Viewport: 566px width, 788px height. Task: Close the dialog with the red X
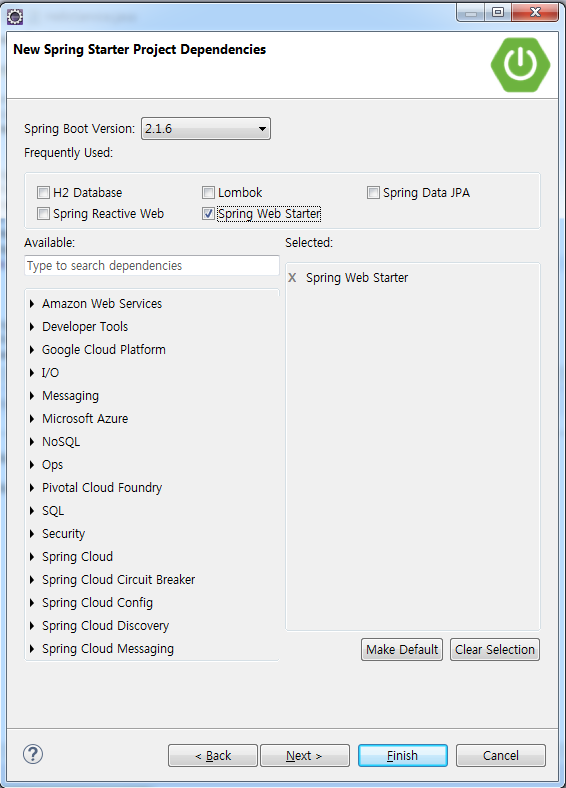click(x=535, y=12)
